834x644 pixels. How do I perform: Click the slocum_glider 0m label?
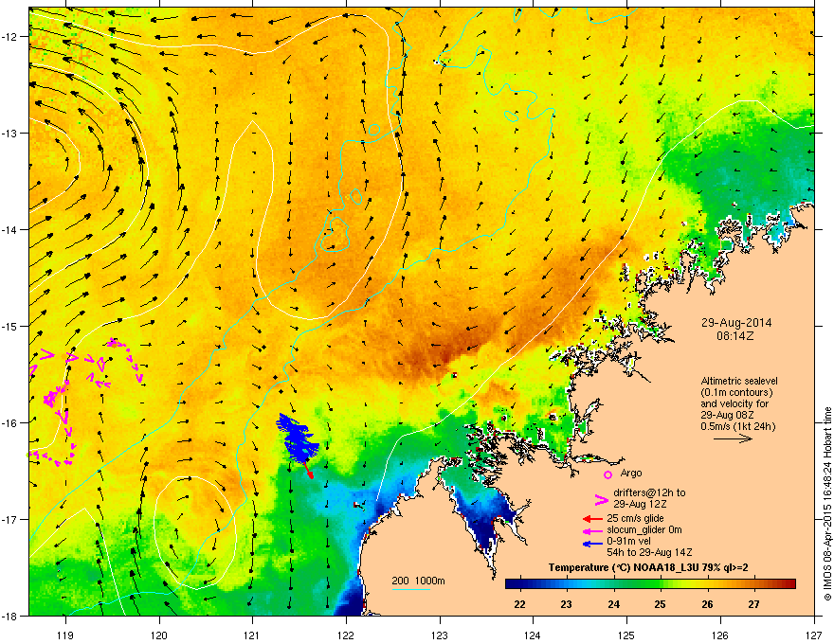tap(644, 529)
